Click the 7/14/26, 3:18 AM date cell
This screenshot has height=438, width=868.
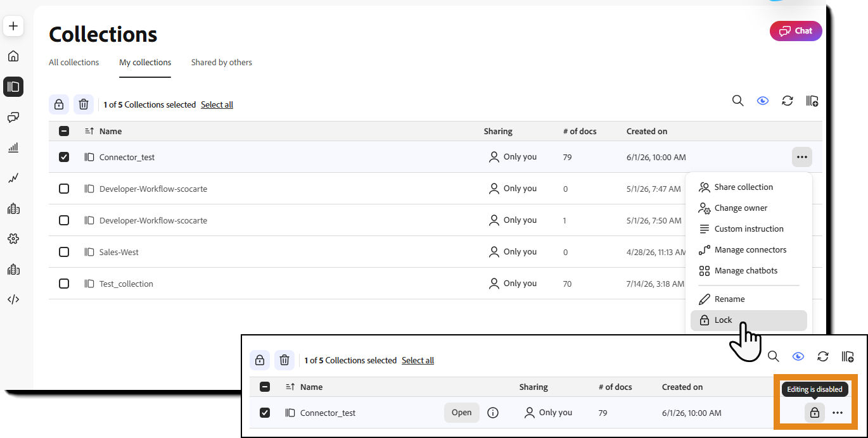[x=656, y=284]
